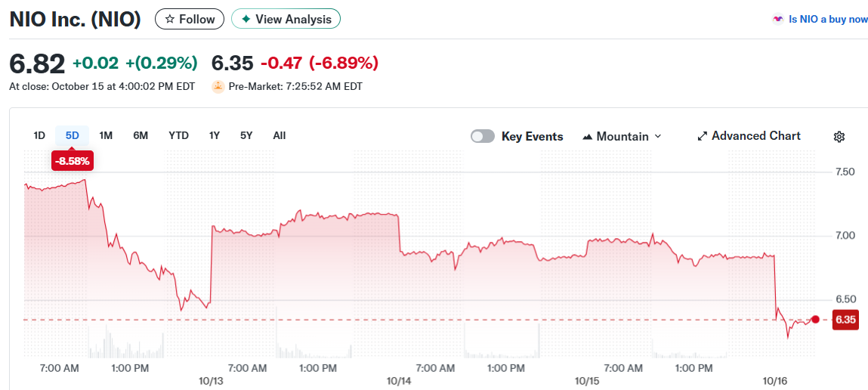The width and height of the screenshot is (868, 390).
Task: Switch to the 1M time range
Action: click(x=106, y=136)
